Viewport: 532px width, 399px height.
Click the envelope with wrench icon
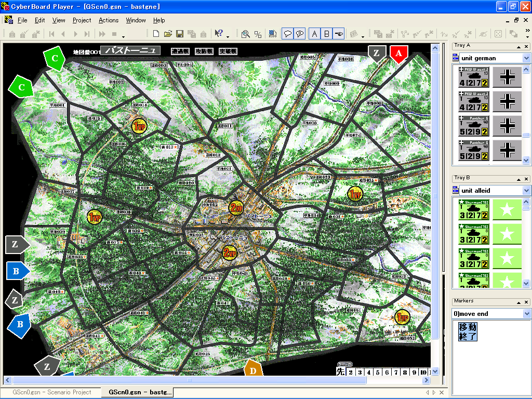(x=36, y=34)
